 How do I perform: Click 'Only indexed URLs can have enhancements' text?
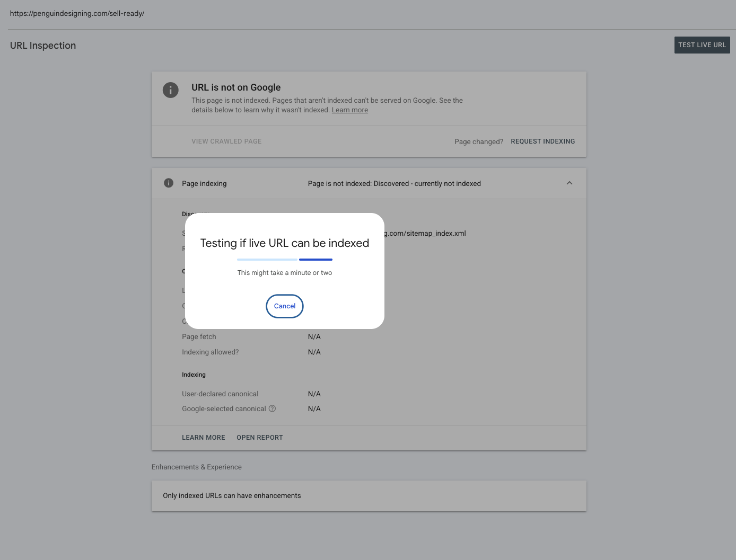click(x=232, y=495)
